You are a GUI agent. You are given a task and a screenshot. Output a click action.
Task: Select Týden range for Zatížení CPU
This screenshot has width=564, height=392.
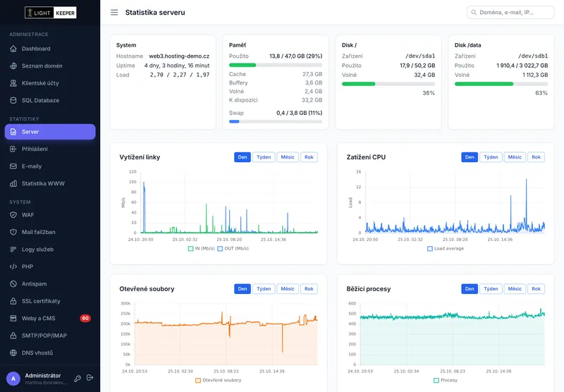click(491, 157)
